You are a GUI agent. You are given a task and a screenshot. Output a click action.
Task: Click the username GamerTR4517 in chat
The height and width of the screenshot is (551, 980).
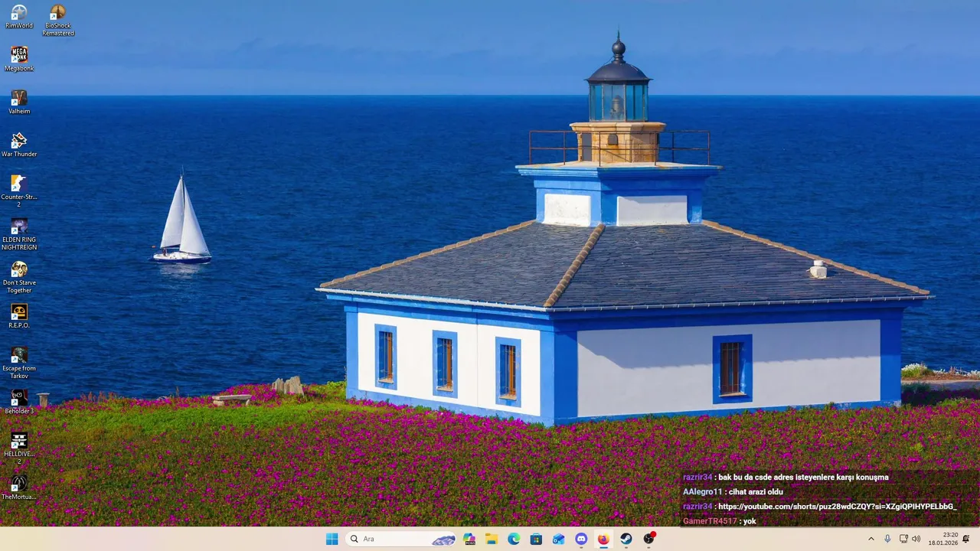pyautogui.click(x=710, y=521)
